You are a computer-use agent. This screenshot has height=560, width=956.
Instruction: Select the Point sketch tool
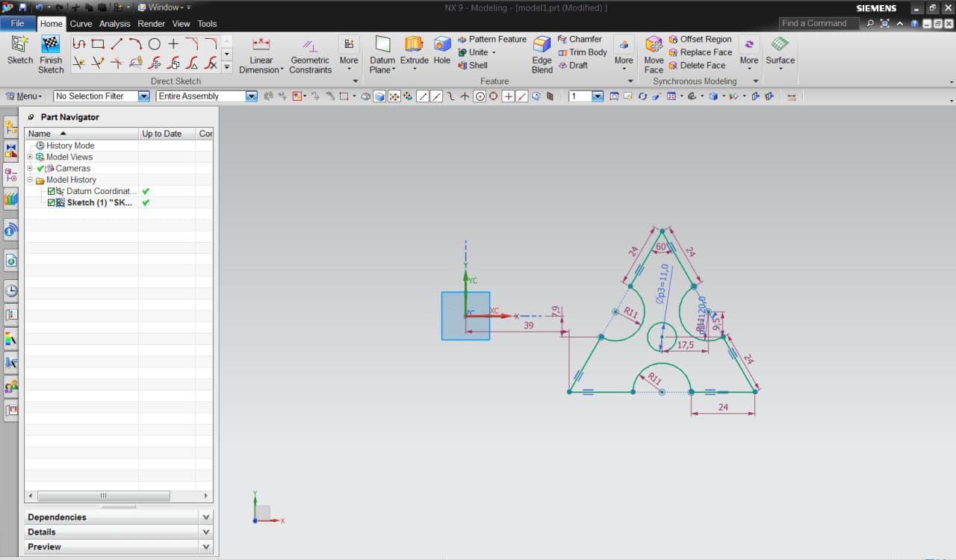tap(173, 44)
